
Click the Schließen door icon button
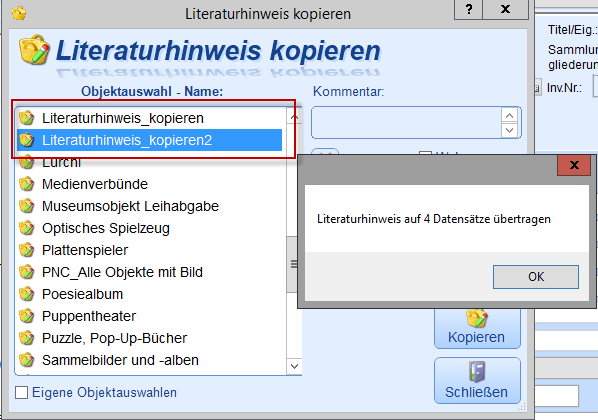[x=477, y=380]
